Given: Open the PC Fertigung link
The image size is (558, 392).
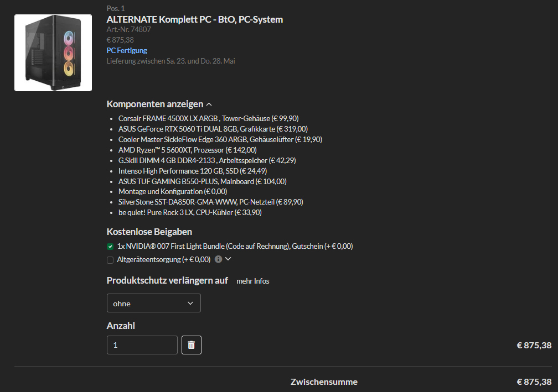Looking at the screenshot, I should coord(127,50).
